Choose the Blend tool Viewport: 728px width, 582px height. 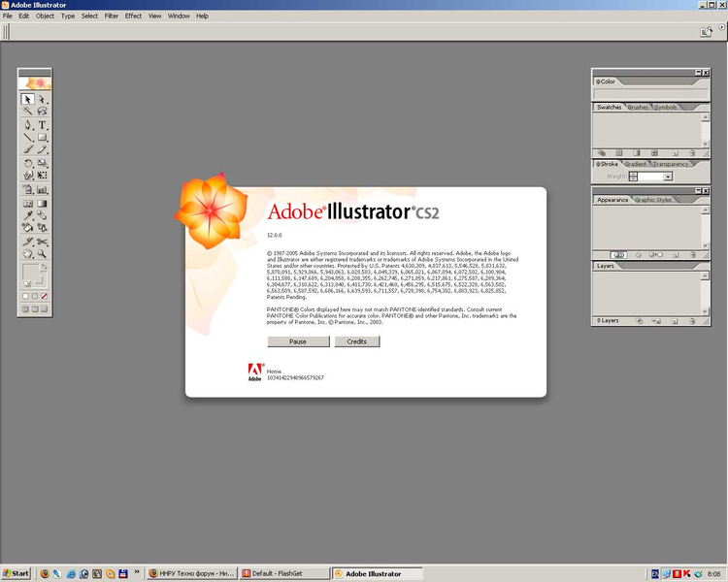coord(42,215)
